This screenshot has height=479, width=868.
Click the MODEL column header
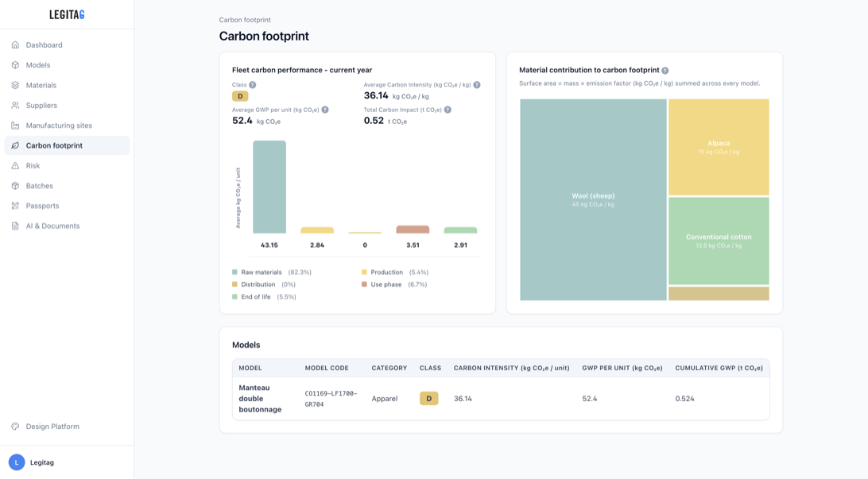(250, 368)
